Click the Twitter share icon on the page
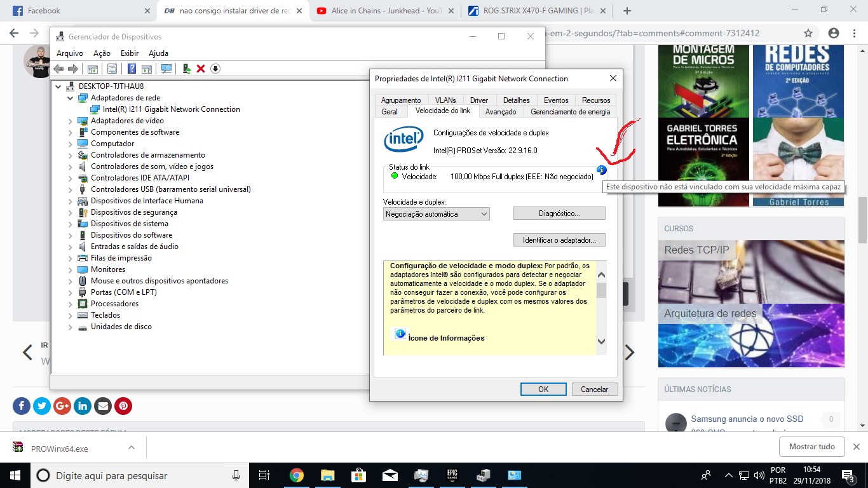Image resolution: width=868 pixels, height=488 pixels. point(42,405)
